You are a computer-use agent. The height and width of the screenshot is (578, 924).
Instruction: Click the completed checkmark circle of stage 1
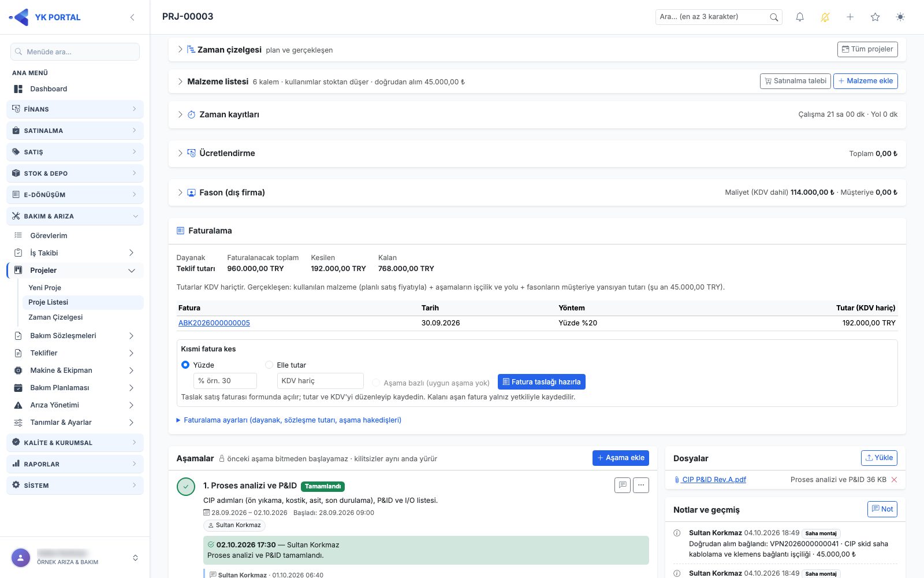pos(186,487)
